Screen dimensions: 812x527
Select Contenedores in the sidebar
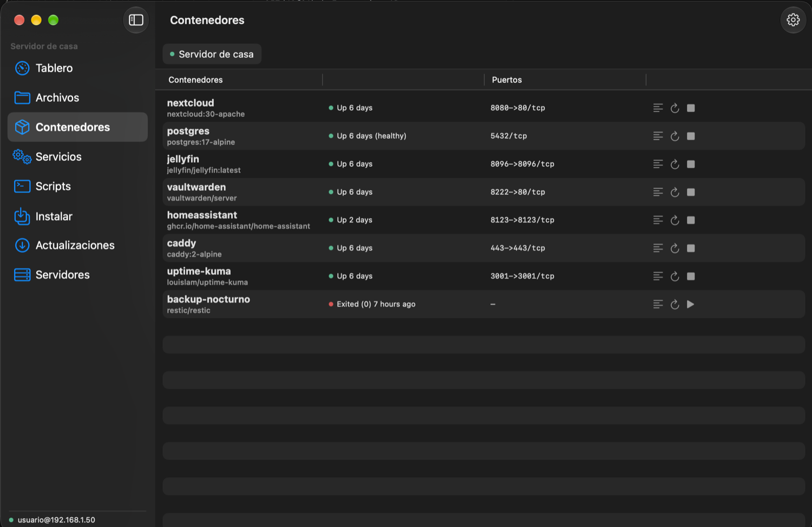coord(77,127)
